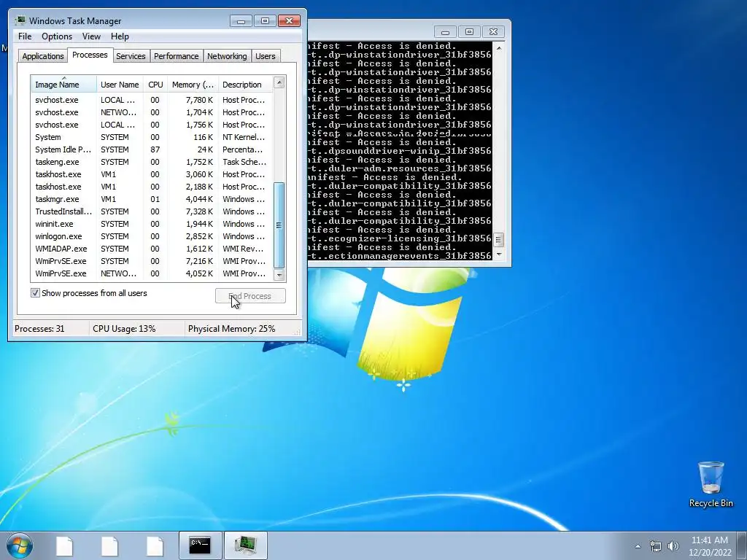Sort by Description column header
Viewport: 747px width, 560px height.
click(245, 85)
